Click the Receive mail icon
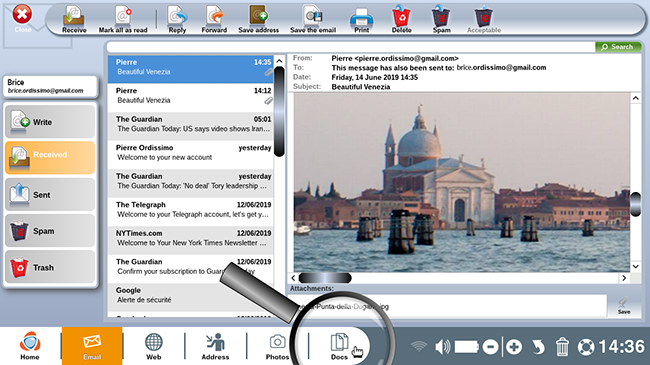The image size is (650, 365). (74, 19)
